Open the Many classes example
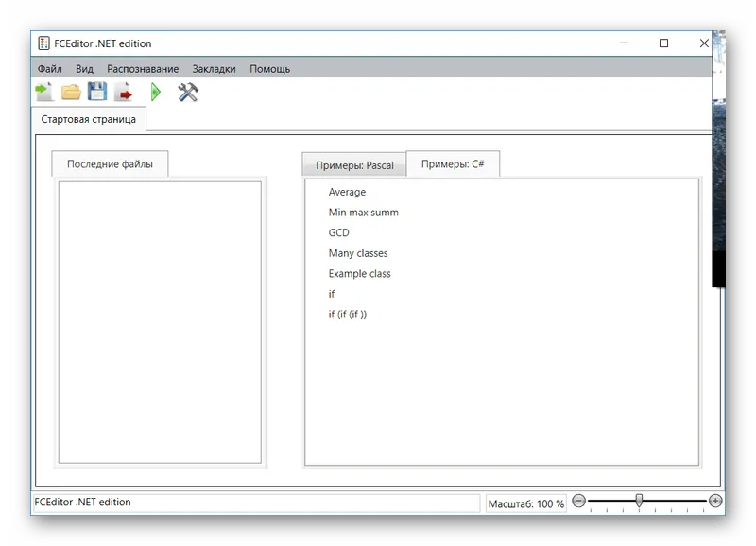Screen dimensions: 756x546 358,253
